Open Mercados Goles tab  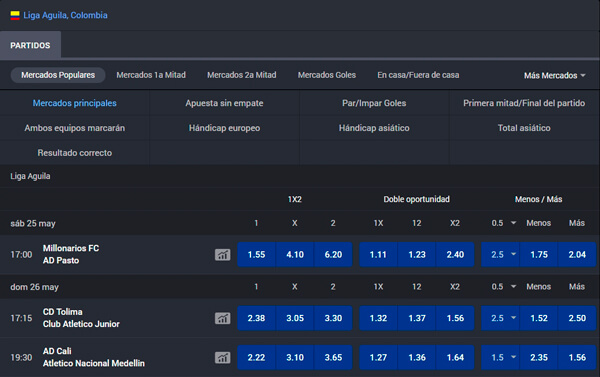click(x=327, y=75)
